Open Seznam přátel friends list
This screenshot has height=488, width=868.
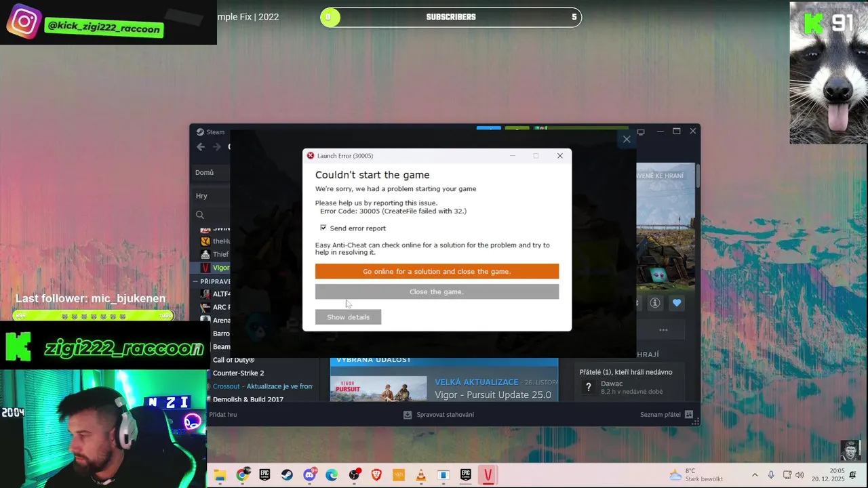click(x=667, y=414)
